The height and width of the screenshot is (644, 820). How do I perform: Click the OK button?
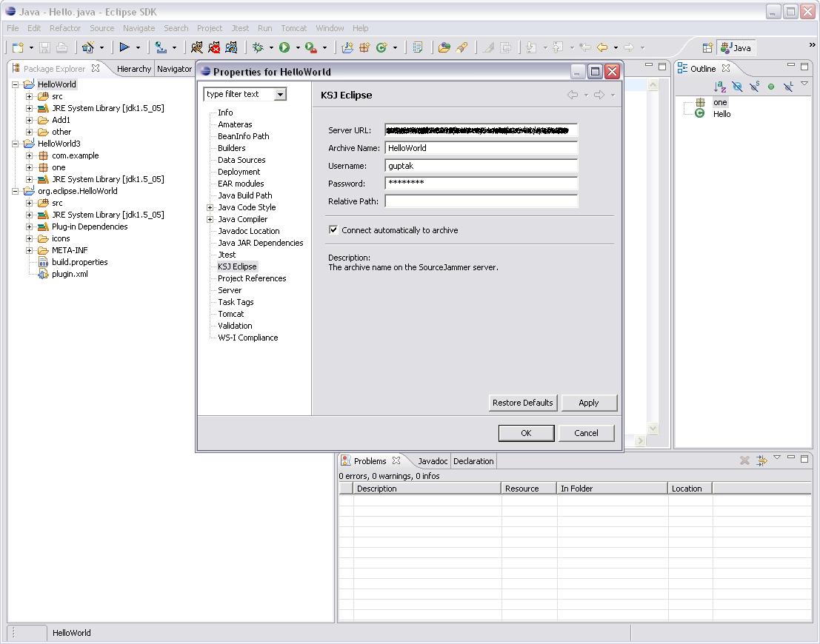526,433
